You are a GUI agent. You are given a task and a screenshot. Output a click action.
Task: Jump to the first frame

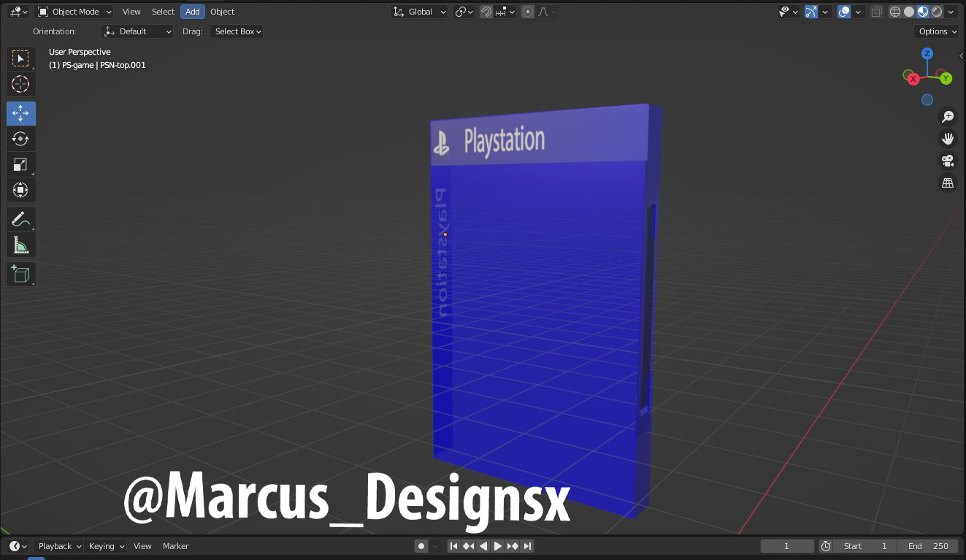[x=453, y=546]
